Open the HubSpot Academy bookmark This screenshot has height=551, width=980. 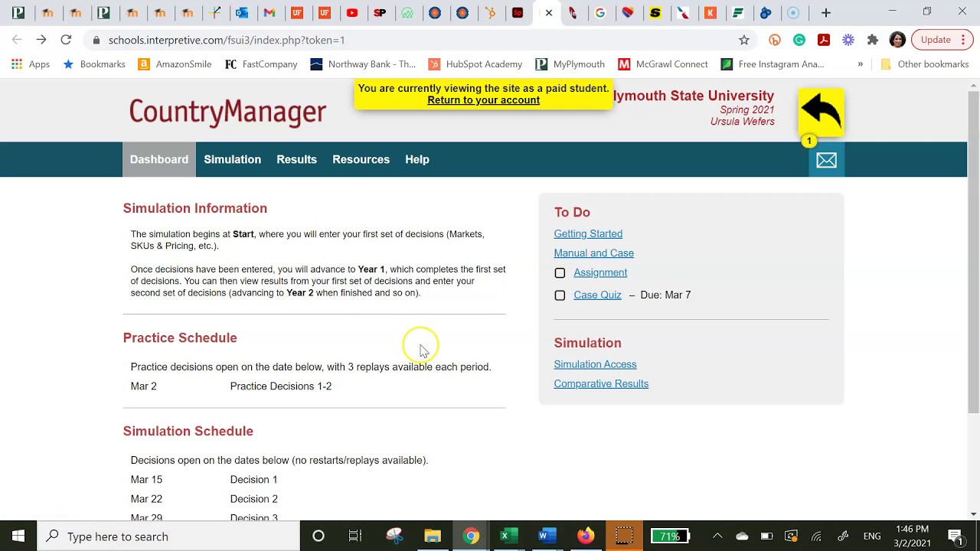pyautogui.click(x=475, y=64)
